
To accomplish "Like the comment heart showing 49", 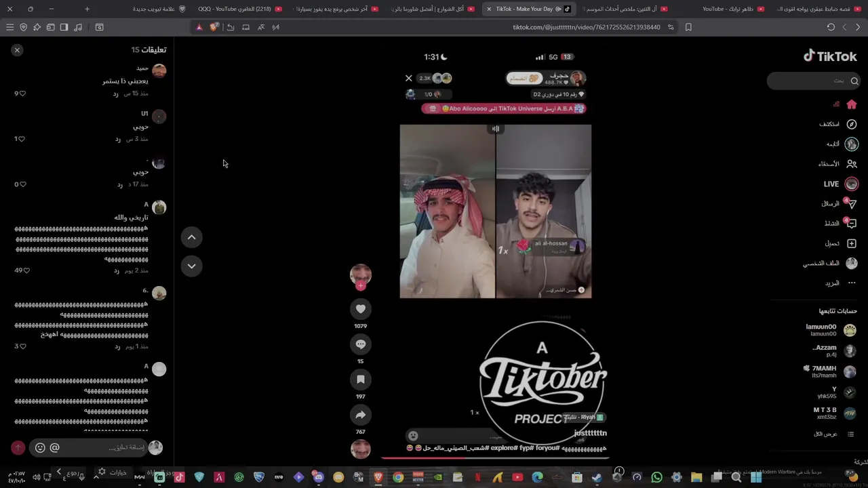I will pyautogui.click(x=26, y=270).
